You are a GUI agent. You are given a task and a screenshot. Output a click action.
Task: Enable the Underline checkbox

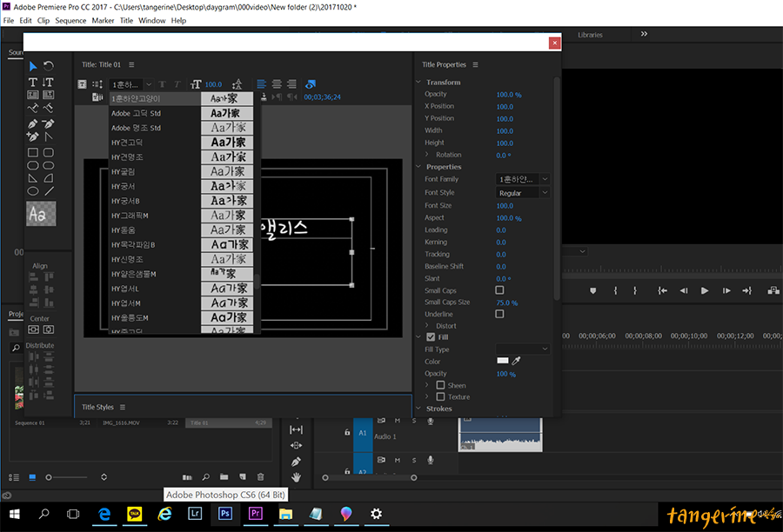click(499, 314)
